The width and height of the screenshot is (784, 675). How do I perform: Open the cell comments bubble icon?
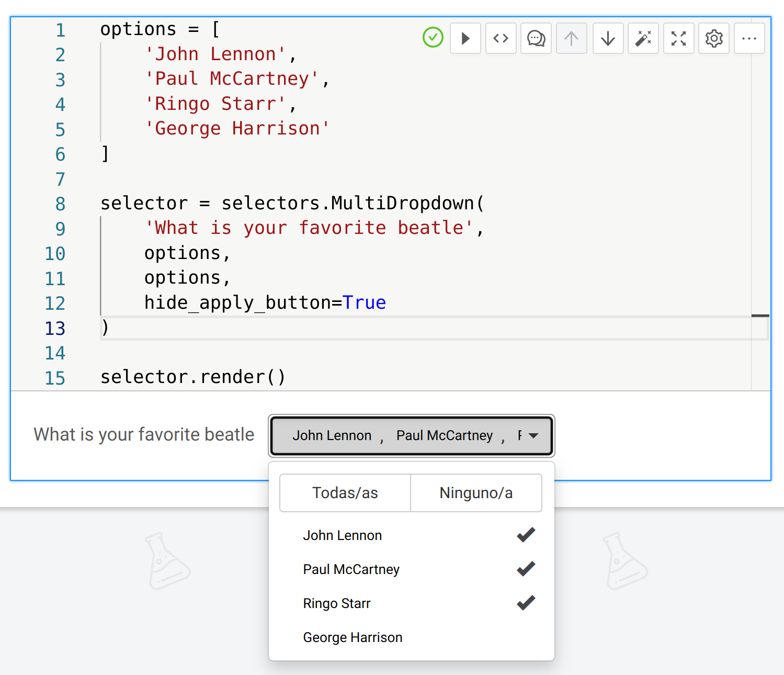(536, 38)
